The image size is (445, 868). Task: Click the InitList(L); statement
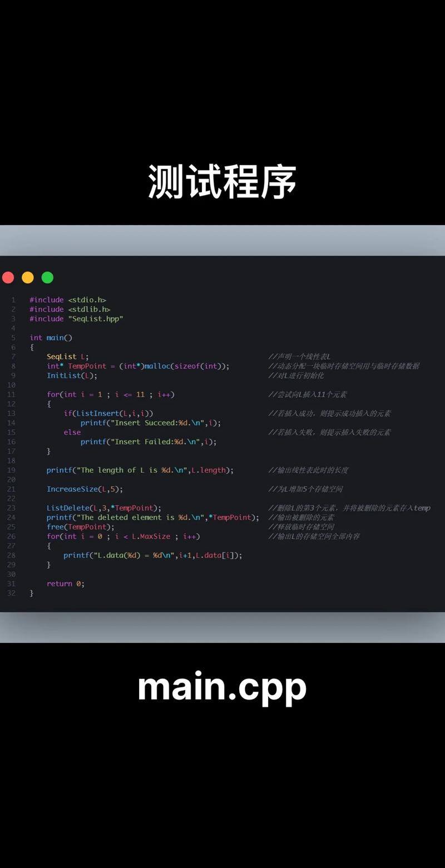click(x=72, y=375)
